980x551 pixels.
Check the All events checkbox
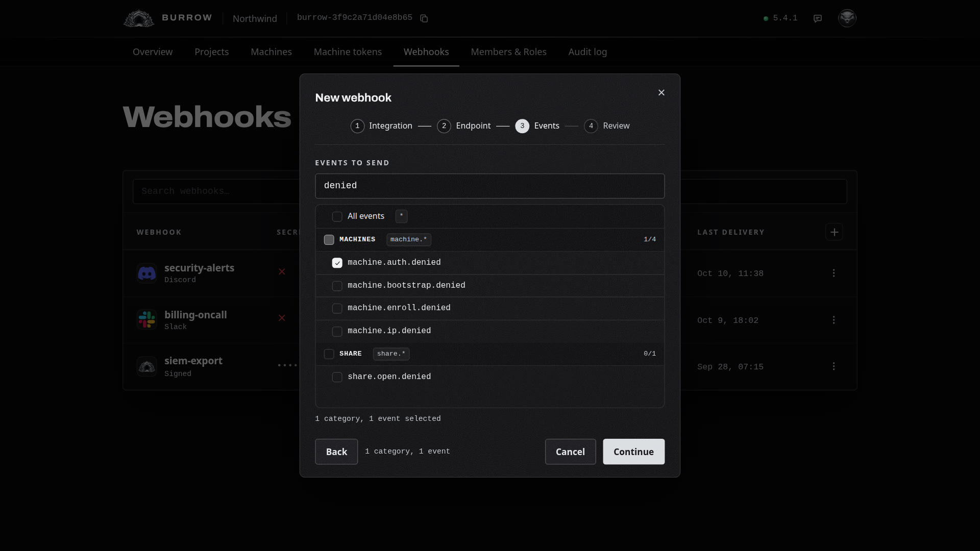[x=337, y=217]
